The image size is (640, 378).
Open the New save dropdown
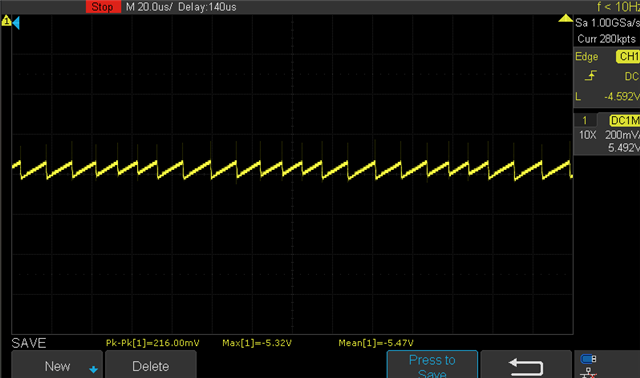point(57,365)
